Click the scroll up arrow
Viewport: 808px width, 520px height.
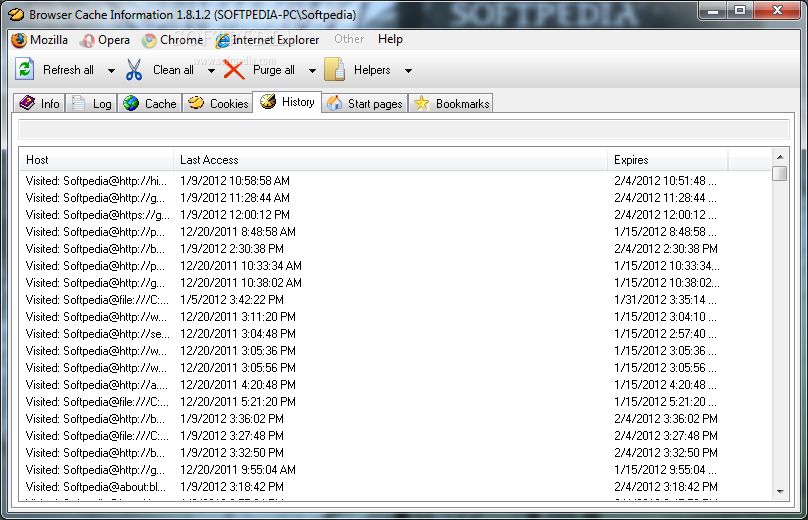click(780, 157)
